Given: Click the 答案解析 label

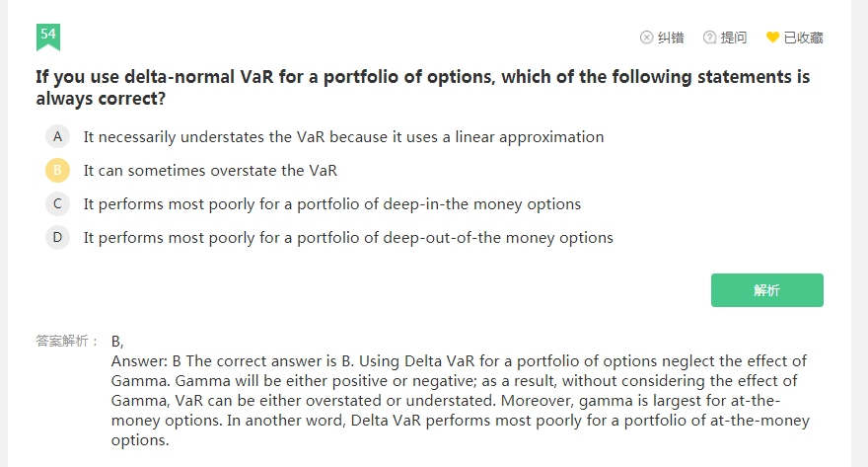Looking at the screenshot, I should (67, 341).
